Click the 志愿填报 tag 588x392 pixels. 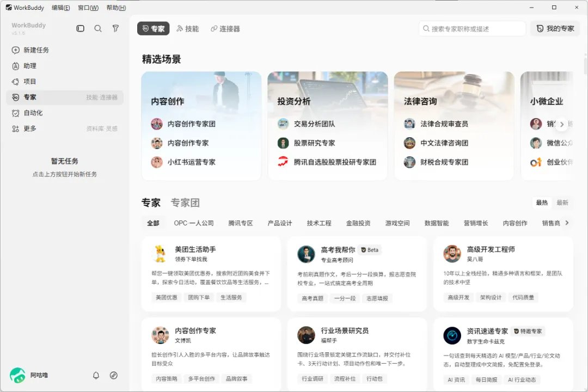377,298
